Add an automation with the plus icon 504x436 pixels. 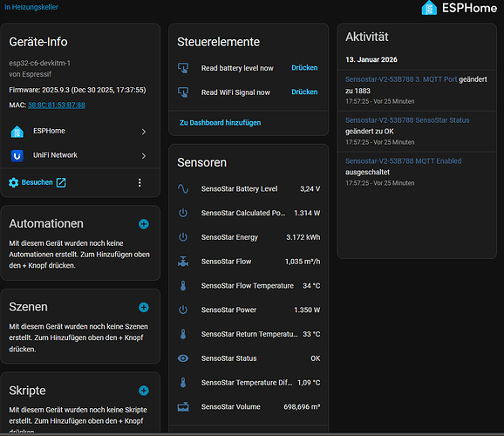point(144,224)
